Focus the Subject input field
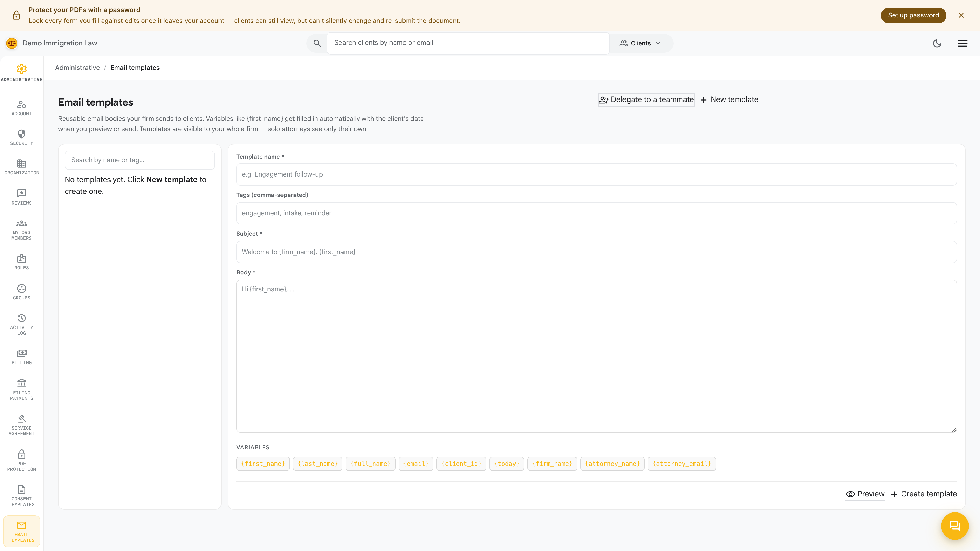The height and width of the screenshot is (551, 980). tap(596, 252)
